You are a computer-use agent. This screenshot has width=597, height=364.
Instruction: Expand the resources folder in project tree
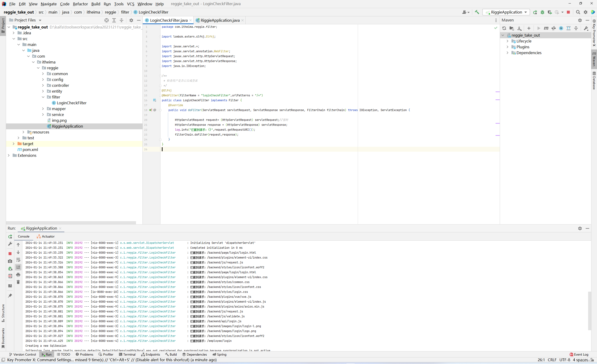(24, 132)
